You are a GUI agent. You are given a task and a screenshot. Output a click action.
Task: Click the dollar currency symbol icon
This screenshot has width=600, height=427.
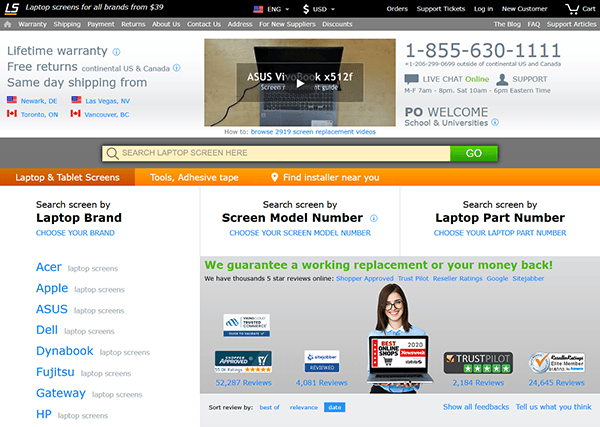click(x=306, y=9)
